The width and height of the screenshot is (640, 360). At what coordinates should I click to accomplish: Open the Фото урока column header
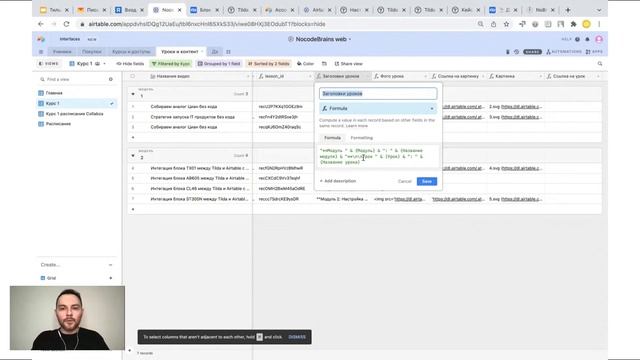[x=400, y=76]
